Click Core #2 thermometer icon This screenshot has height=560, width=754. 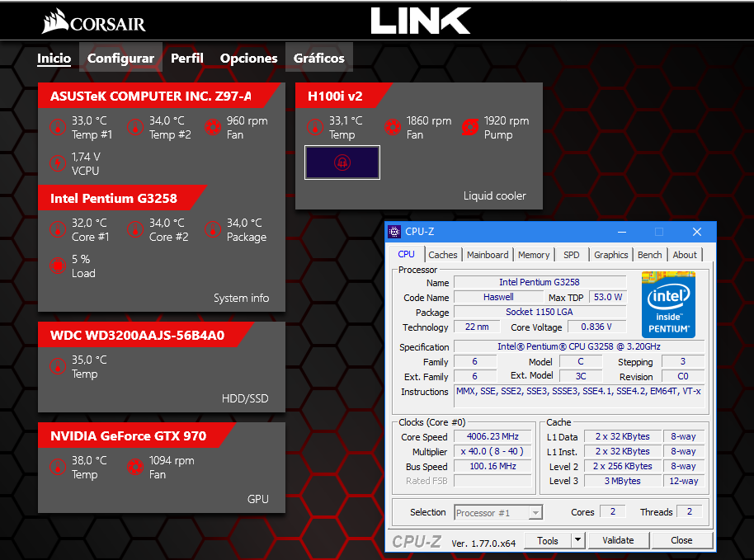(135, 230)
